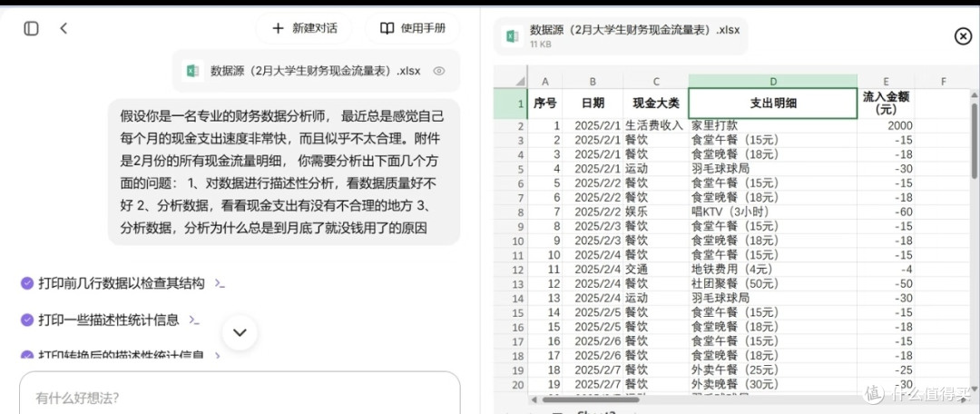This screenshot has width=980, height=414.
Task: Click the 娱乐 category cell
Action: pos(656,212)
